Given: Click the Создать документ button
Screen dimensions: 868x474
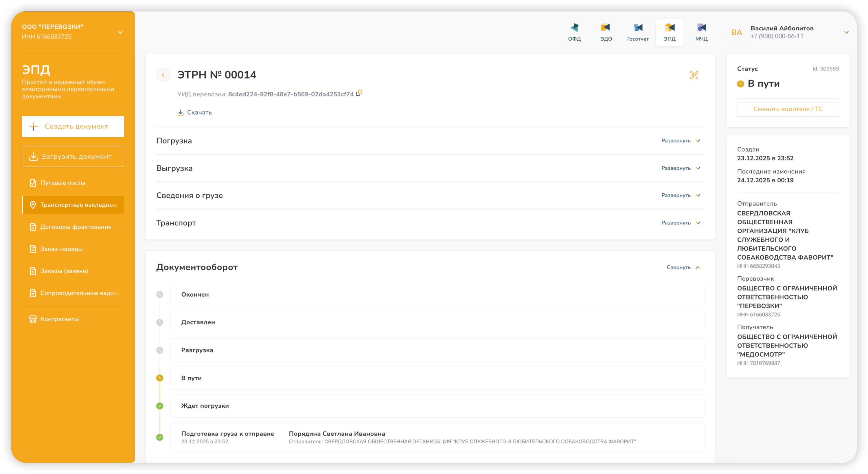Looking at the screenshot, I should 73,126.
